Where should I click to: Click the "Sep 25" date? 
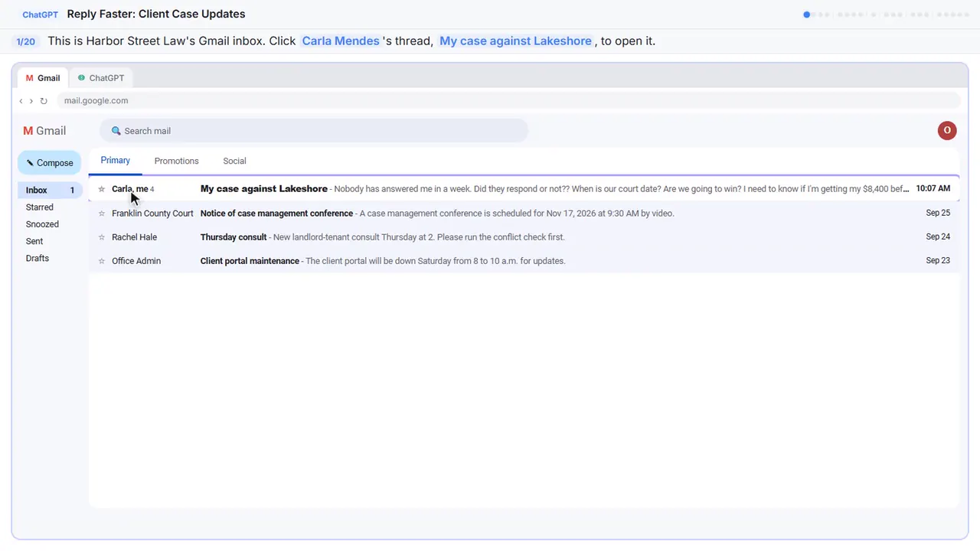pyautogui.click(x=938, y=214)
